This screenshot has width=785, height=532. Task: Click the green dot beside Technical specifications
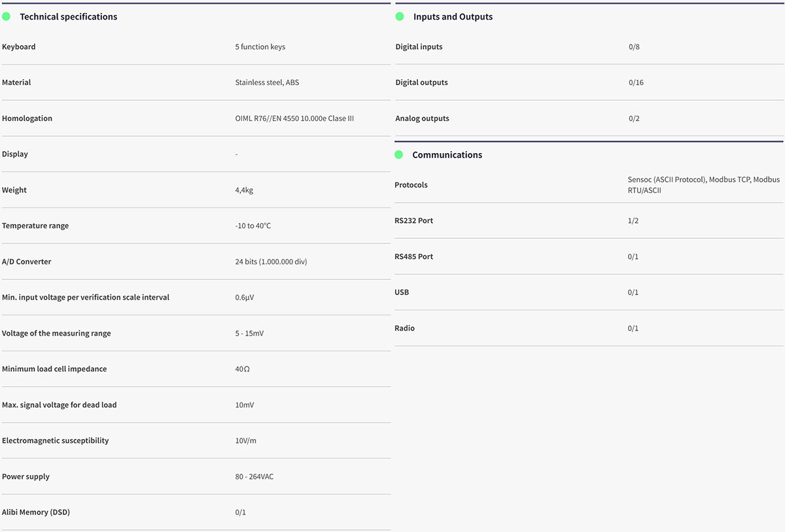pyautogui.click(x=7, y=16)
